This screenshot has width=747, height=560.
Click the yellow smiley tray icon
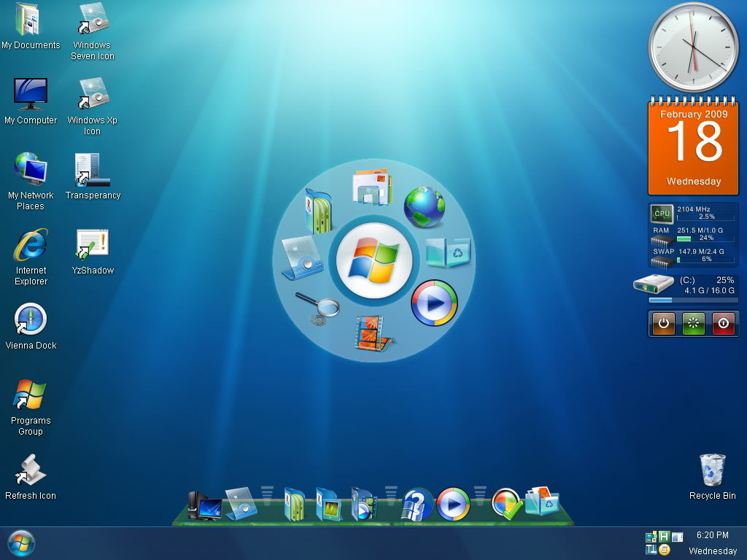(664, 550)
